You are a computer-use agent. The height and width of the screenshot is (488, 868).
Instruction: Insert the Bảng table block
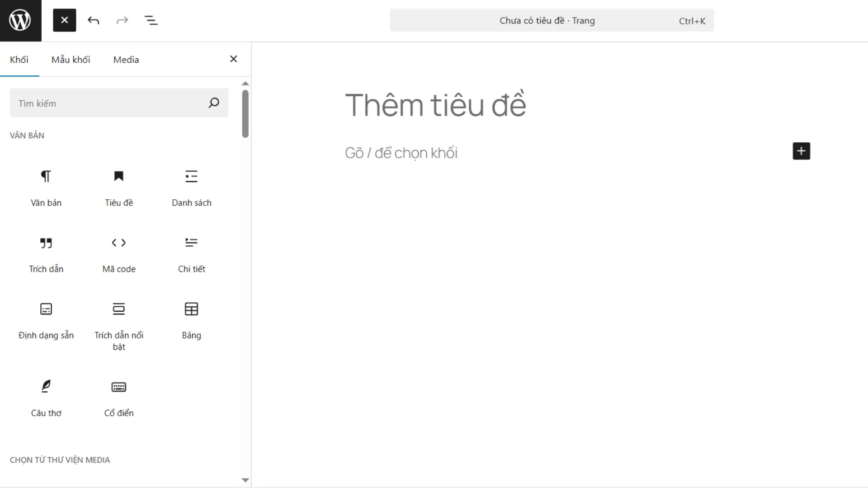(192, 321)
